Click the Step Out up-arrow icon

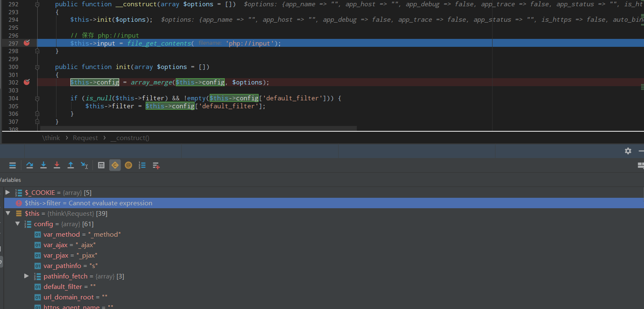[x=71, y=165]
